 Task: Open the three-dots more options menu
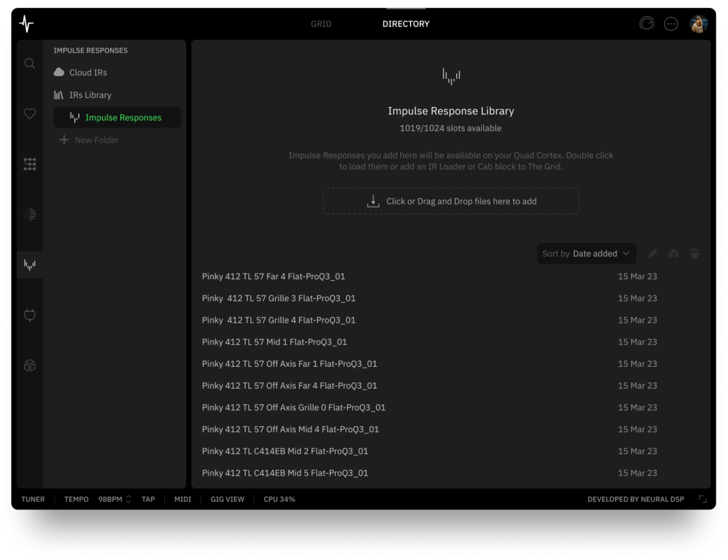coord(670,24)
